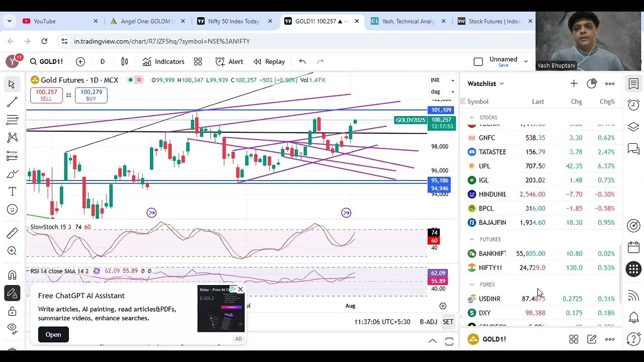Open the layout setup square icon
644x362 pixels.
(478, 61)
